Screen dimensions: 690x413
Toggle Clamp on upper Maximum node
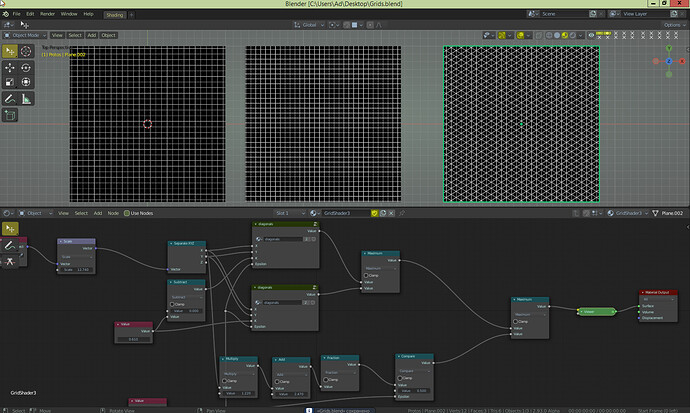point(366,275)
